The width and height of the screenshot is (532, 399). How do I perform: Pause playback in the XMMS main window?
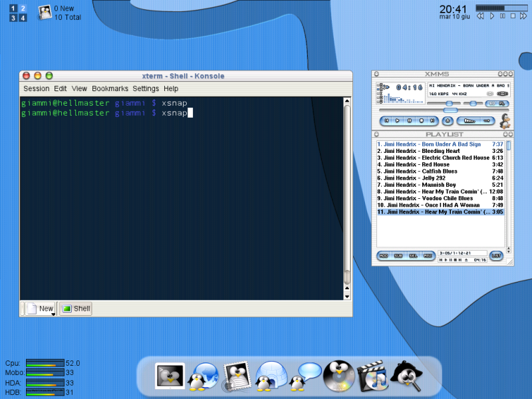point(409,120)
